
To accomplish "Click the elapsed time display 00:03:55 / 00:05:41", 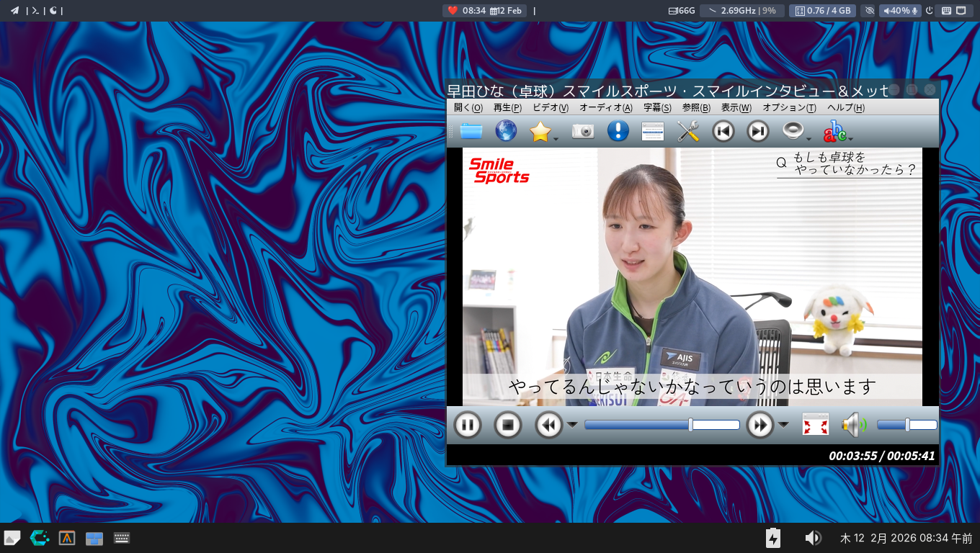I will click(x=881, y=456).
